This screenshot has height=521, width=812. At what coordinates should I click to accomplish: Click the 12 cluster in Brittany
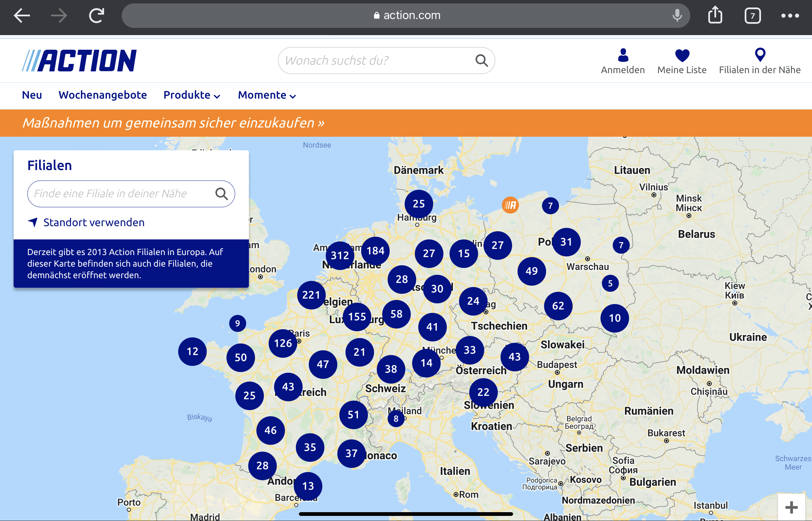coord(192,351)
